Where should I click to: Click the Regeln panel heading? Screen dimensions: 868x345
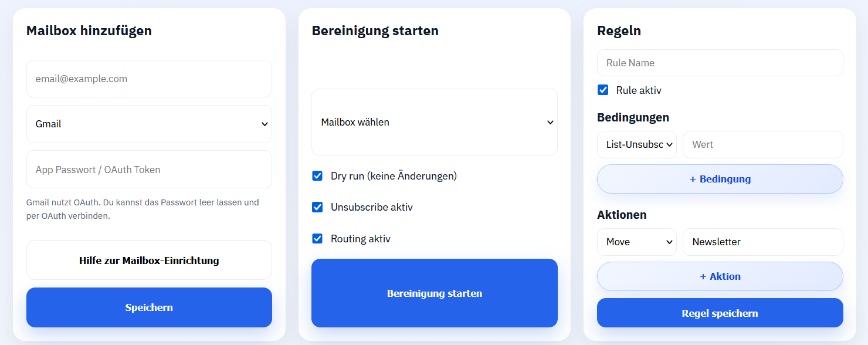click(x=619, y=31)
